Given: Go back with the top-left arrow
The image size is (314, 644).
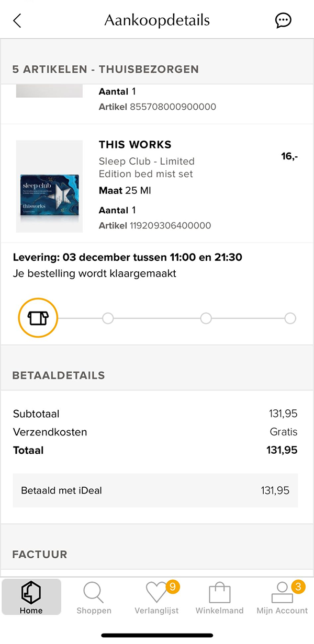Looking at the screenshot, I should point(17,20).
